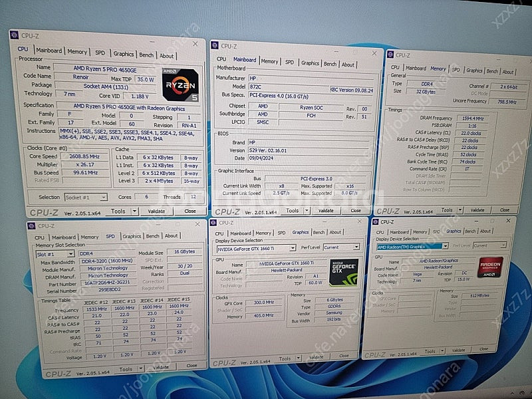
Task: Click the Close button in the Mainboard window footer
Action: pos(356,210)
